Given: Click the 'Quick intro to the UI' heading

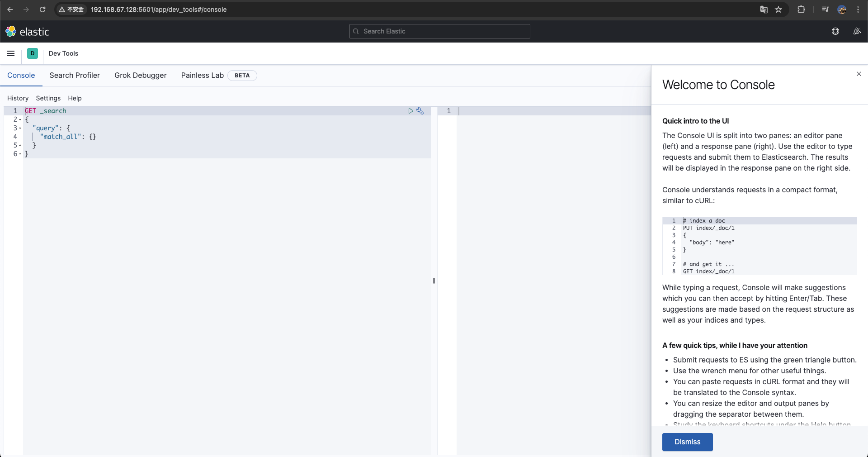Looking at the screenshot, I should [695, 121].
